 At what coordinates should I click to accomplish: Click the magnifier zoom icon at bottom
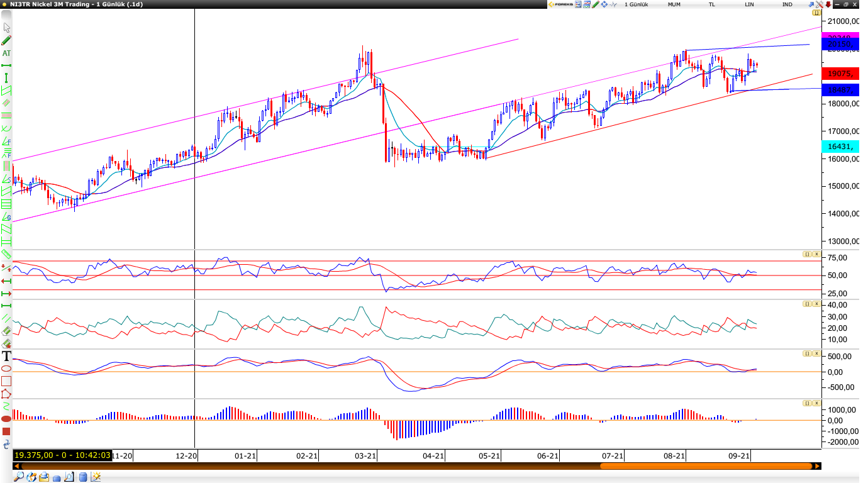[x=19, y=477]
